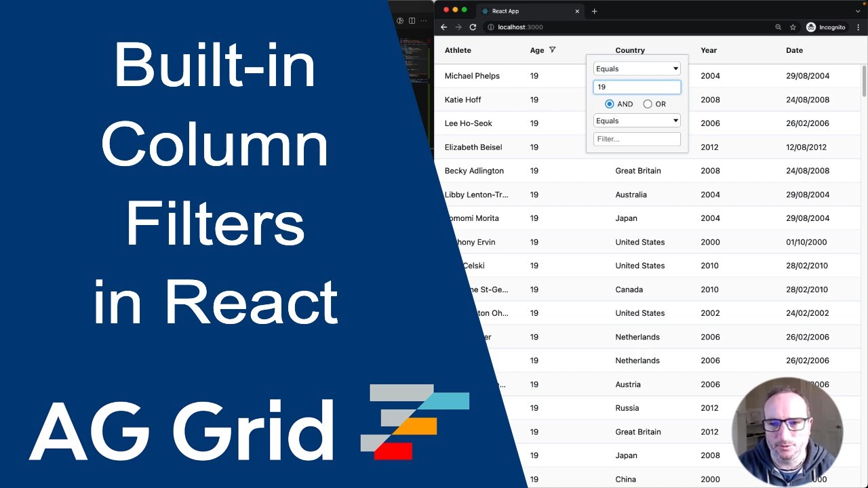The height and width of the screenshot is (488, 868).
Task: Open the tab search chevron
Action: pos(858,11)
